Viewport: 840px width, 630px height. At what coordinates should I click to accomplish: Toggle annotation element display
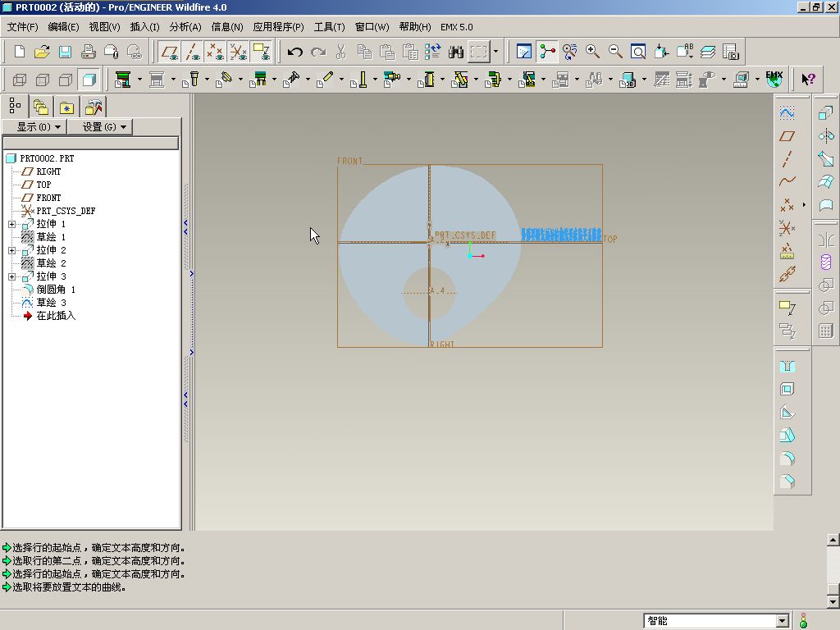coord(262,52)
